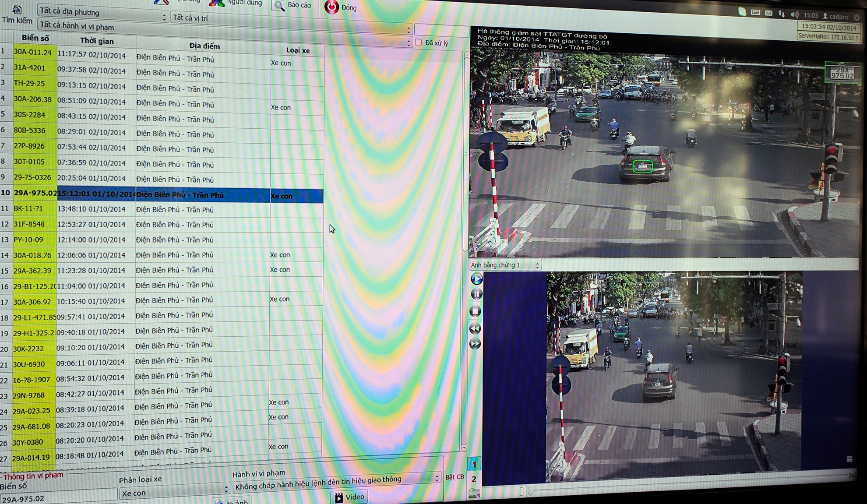Pause the evidence video playback
The width and height of the screenshot is (867, 504).
pyautogui.click(x=476, y=294)
